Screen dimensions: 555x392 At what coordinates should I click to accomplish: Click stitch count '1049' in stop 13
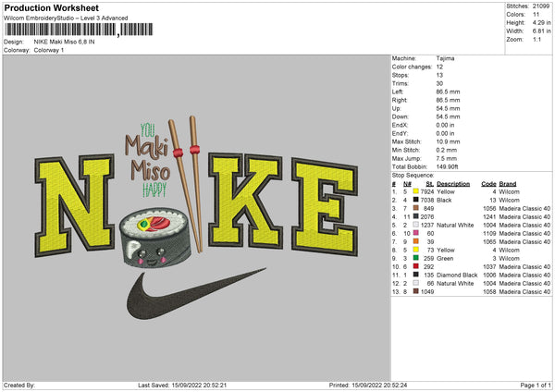pos(427,291)
